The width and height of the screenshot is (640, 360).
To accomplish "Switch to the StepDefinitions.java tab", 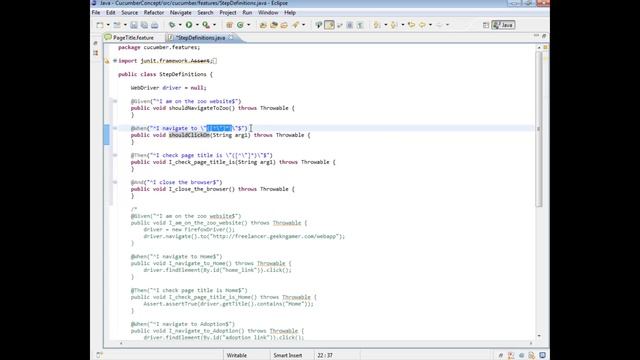I will point(200,38).
